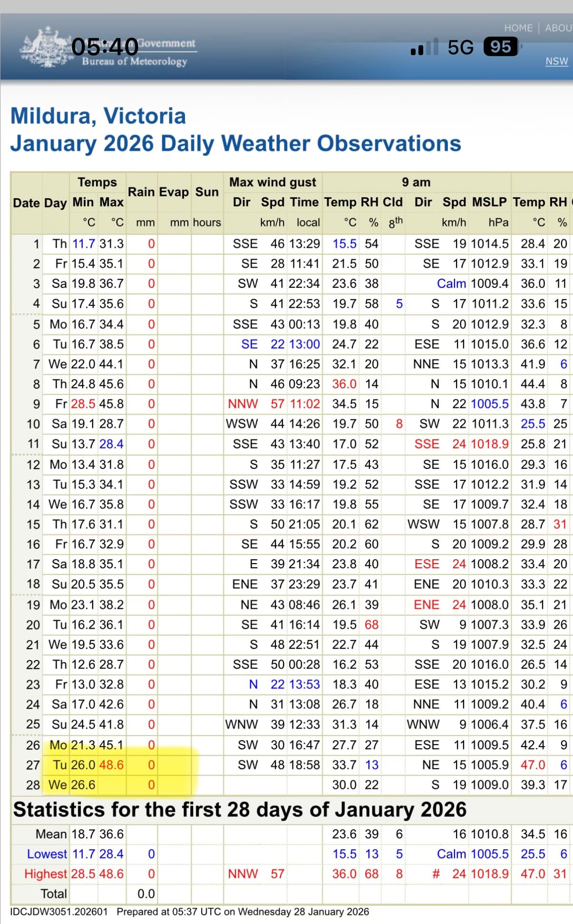This screenshot has width=573, height=924.
Task: Select the Max wind gust column header
Action: [272, 182]
